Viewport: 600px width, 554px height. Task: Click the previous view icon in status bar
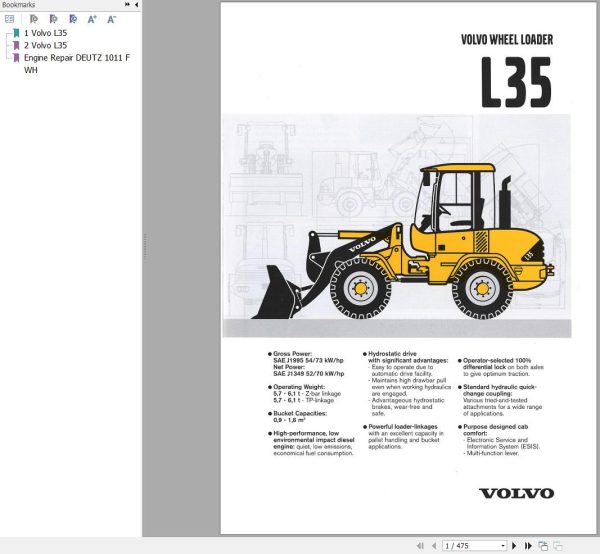click(543, 546)
